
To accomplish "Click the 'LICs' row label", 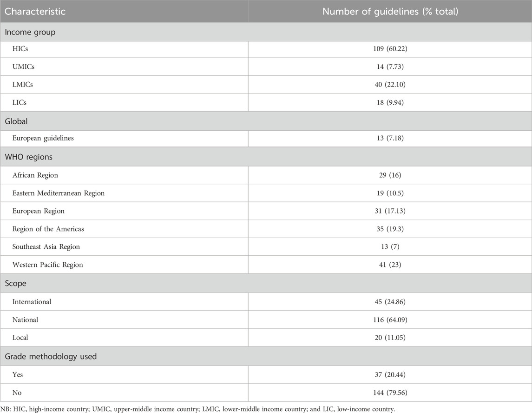I will 20,103.
